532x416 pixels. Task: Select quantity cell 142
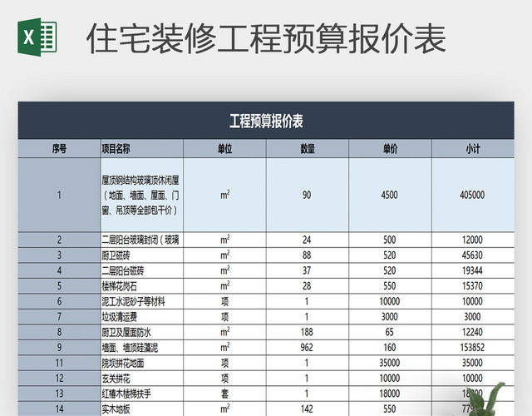(x=308, y=409)
